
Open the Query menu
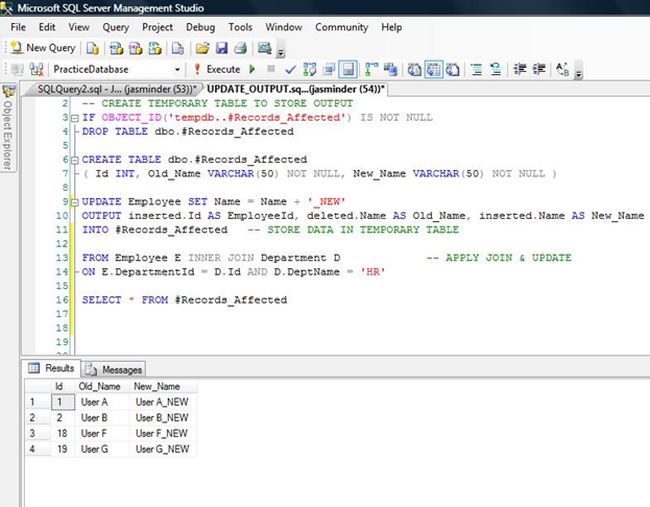115,27
